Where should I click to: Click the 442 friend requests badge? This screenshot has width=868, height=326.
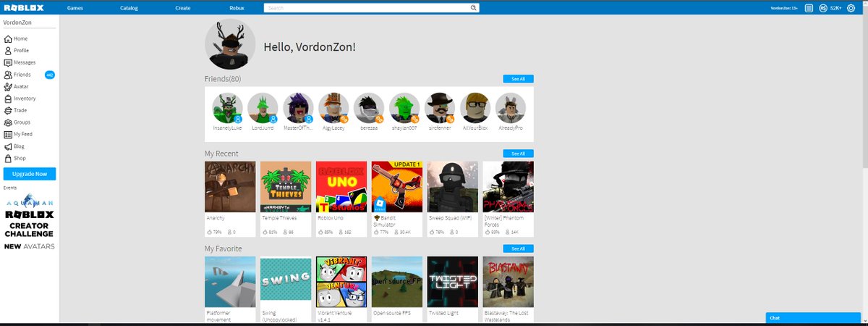click(50, 75)
